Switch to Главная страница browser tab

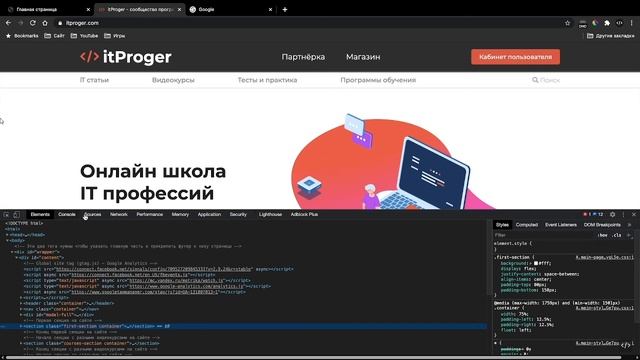[x=47, y=9]
